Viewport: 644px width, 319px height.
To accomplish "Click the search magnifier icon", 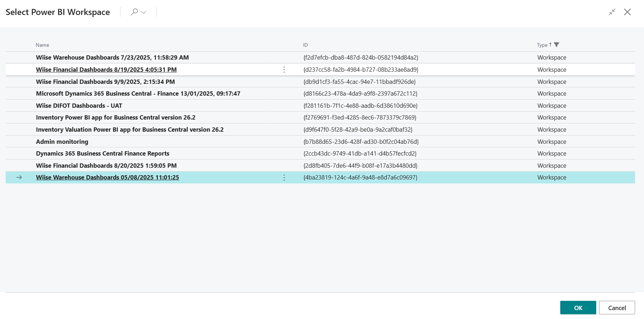I will (134, 12).
